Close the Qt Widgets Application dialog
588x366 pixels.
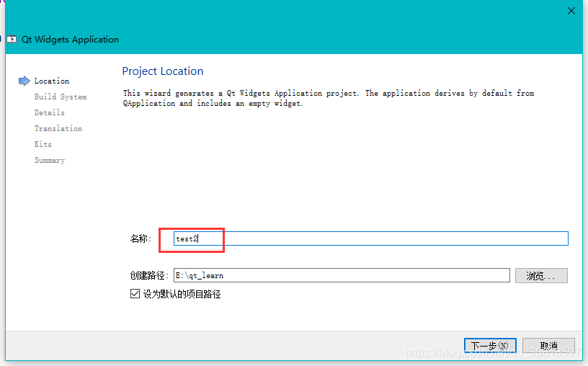click(571, 11)
